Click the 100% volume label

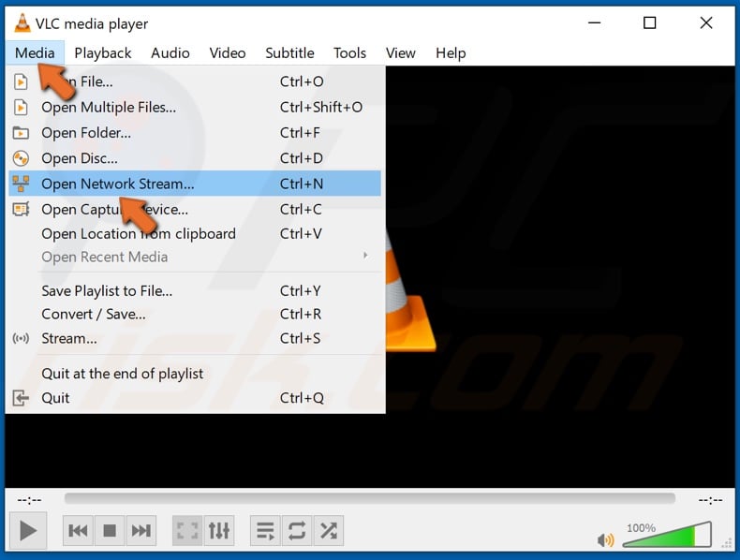(x=641, y=528)
